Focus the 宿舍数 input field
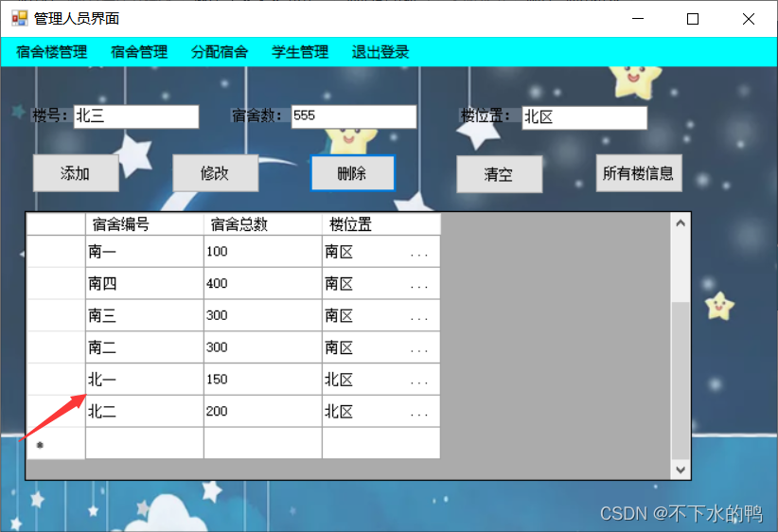Screen dimensions: 778x532 354,116
